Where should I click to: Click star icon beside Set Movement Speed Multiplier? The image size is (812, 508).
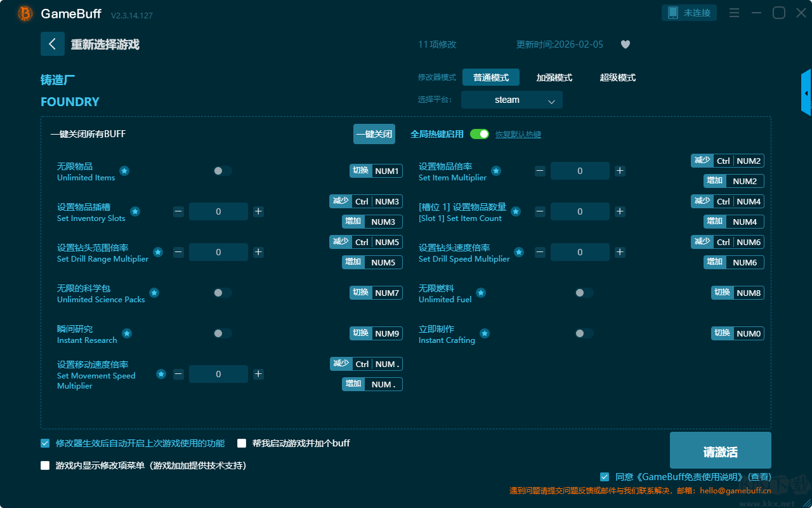pyautogui.click(x=161, y=374)
